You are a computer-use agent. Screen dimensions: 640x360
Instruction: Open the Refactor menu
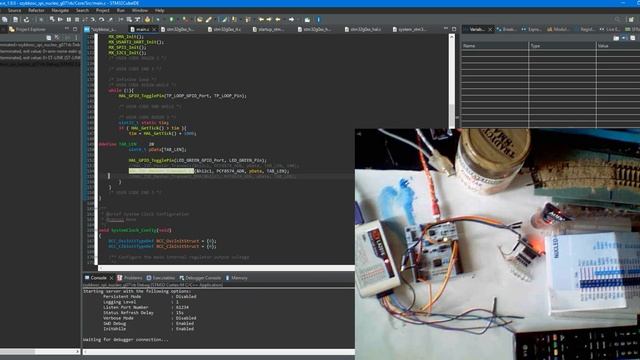36,10
